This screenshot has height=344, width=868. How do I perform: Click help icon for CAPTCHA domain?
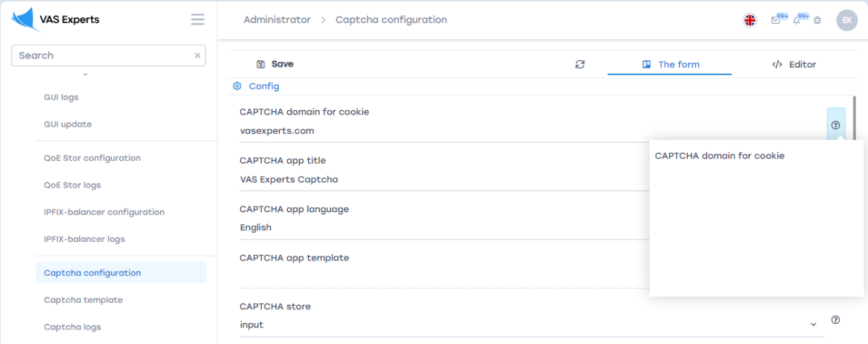tap(835, 125)
